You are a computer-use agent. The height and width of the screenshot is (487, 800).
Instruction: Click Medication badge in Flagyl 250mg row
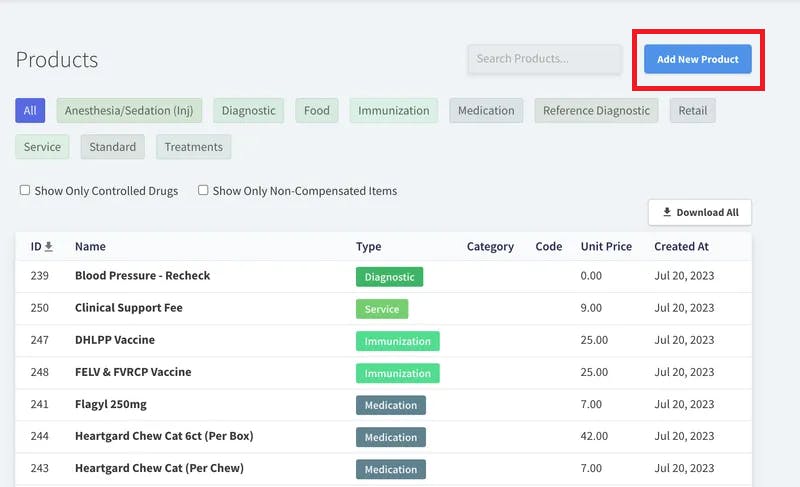[391, 405]
